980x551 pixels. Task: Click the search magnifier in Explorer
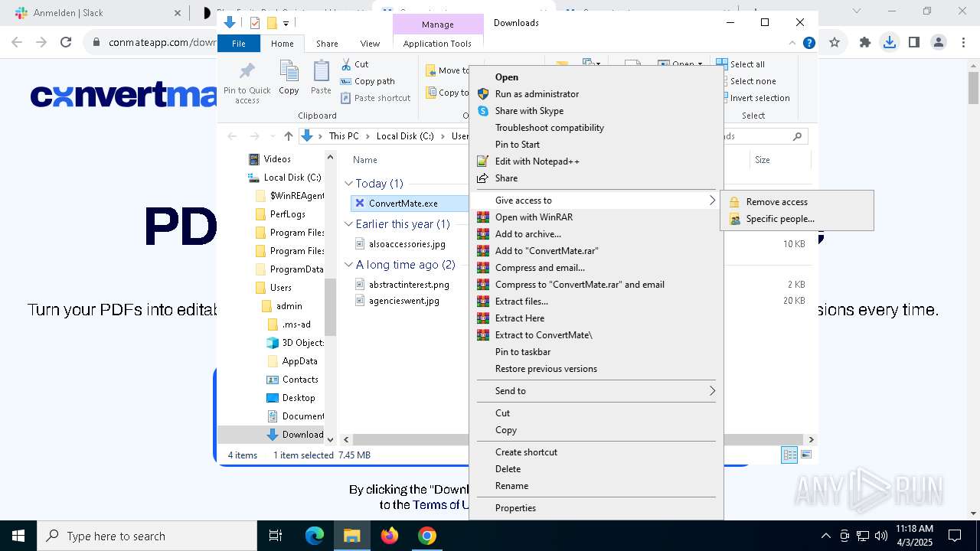click(x=797, y=136)
